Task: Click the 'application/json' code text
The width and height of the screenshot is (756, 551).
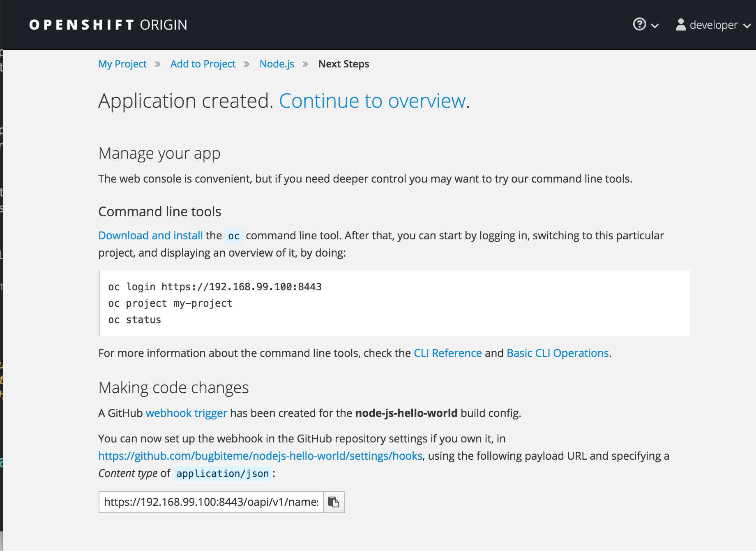Action: coord(223,474)
